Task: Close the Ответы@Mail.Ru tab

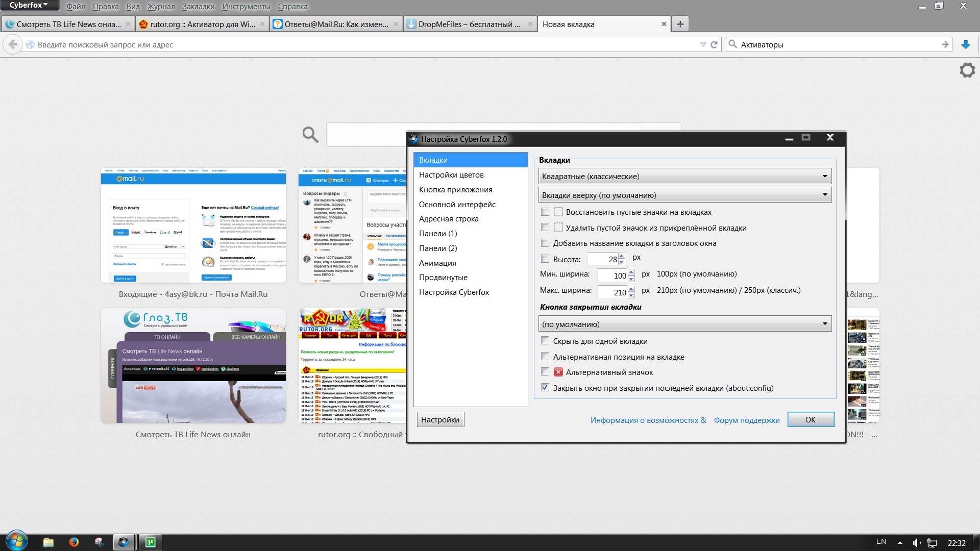Action: [x=396, y=24]
